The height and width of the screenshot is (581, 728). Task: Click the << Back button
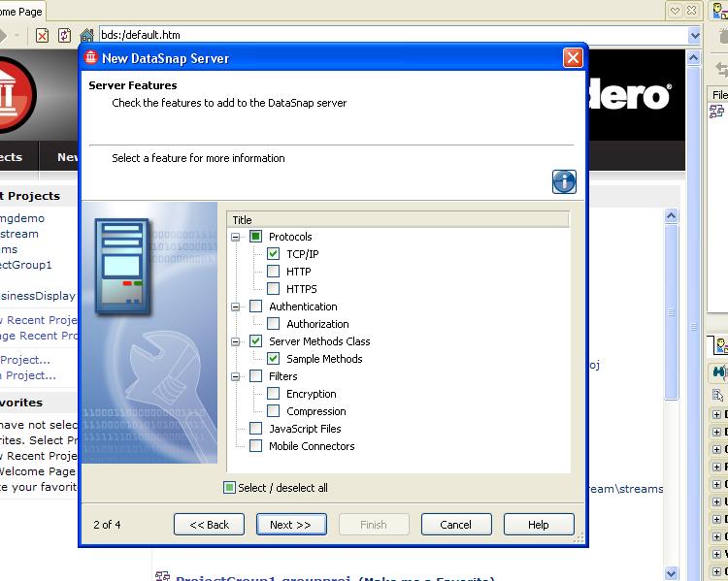coord(209,525)
